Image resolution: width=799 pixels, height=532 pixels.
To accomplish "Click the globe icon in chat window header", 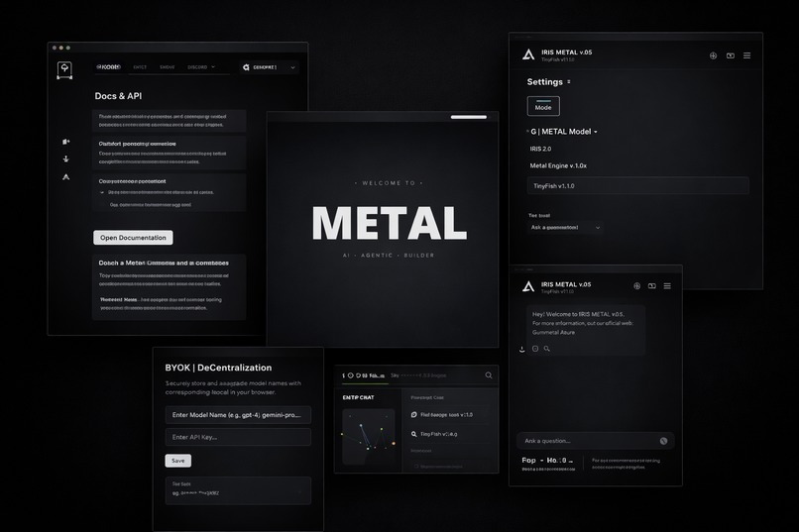I will [x=637, y=286].
